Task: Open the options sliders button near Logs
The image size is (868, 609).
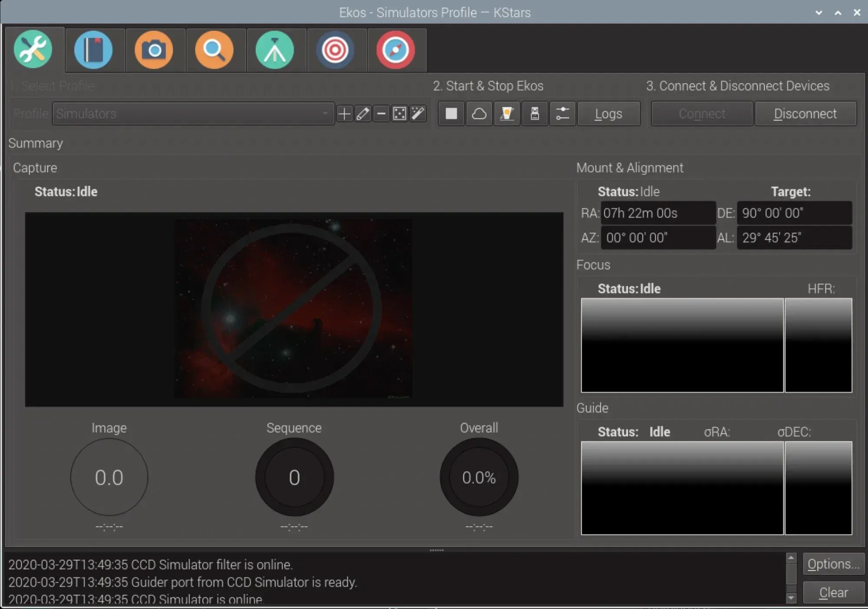Action: click(x=563, y=113)
